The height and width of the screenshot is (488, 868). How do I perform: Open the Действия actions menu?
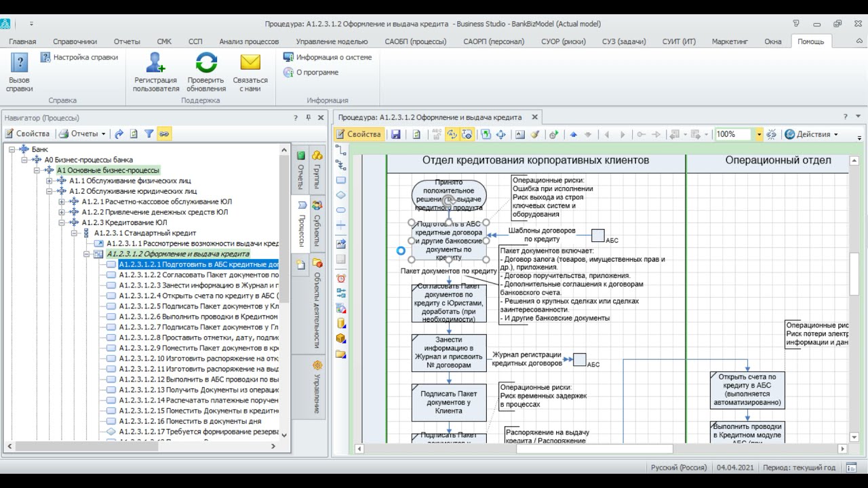click(x=811, y=134)
